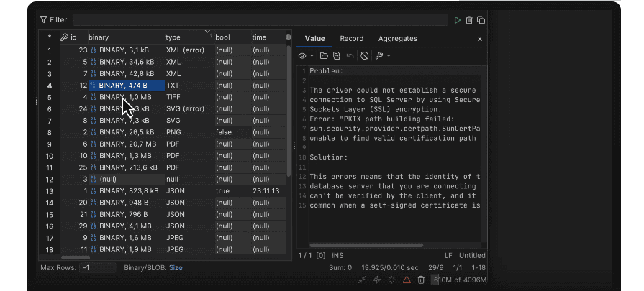Click the LF line ending indicator

pyautogui.click(x=448, y=255)
